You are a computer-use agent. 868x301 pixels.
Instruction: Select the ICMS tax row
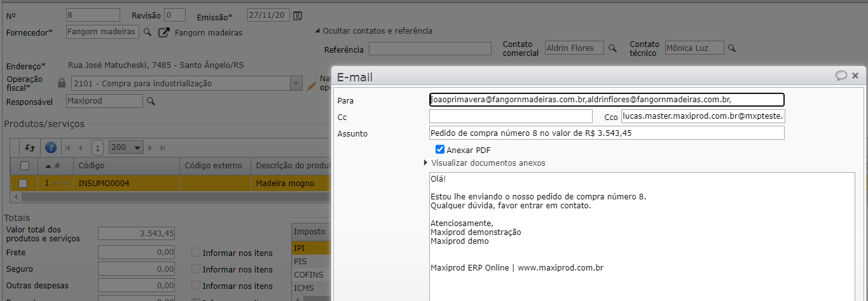(x=311, y=288)
